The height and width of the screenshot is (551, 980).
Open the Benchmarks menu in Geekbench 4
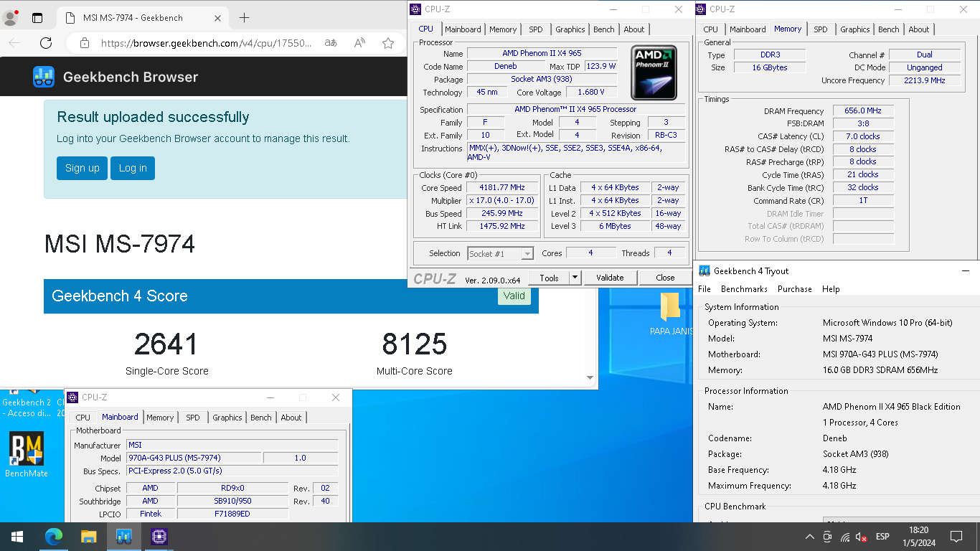[x=744, y=289]
